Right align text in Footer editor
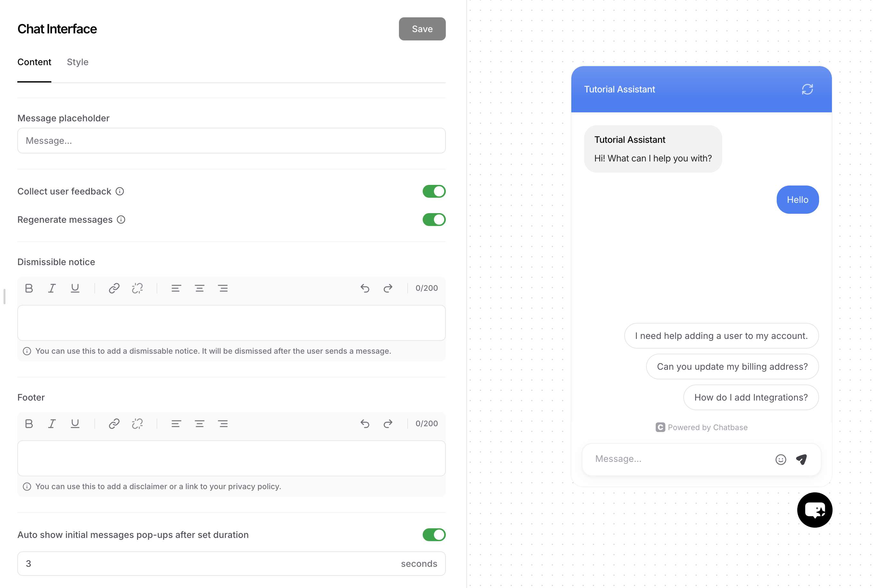Image resolution: width=873 pixels, height=588 pixels. 223,423
